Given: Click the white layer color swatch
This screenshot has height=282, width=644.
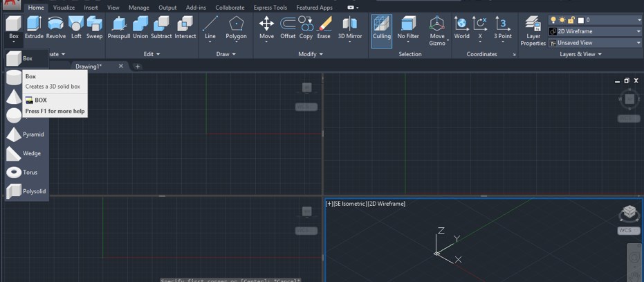Looking at the screenshot, I should click(x=581, y=20).
